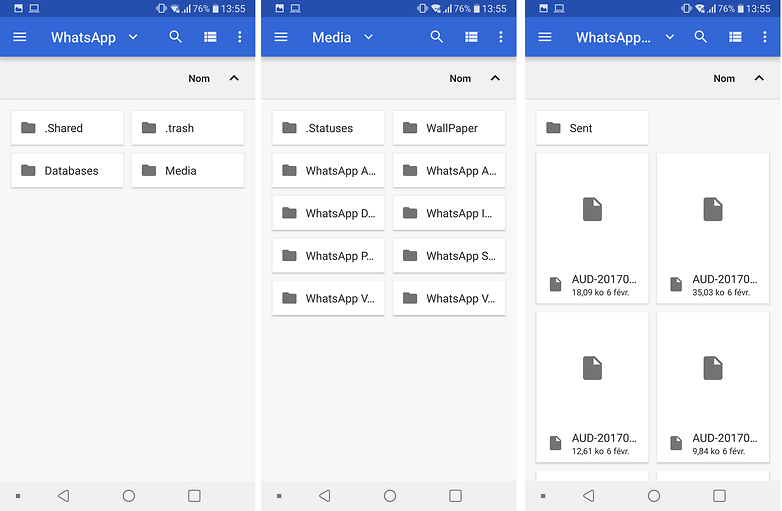Tap Android back button in WhatsApp screen
Image resolution: width=782 pixels, height=511 pixels.
coord(64,496)
